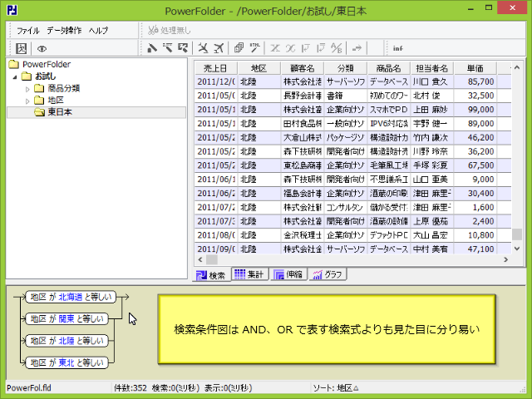Click the 検索 tab icon
Viewport: 532px width, 399px height.
[x=201, y=275]
